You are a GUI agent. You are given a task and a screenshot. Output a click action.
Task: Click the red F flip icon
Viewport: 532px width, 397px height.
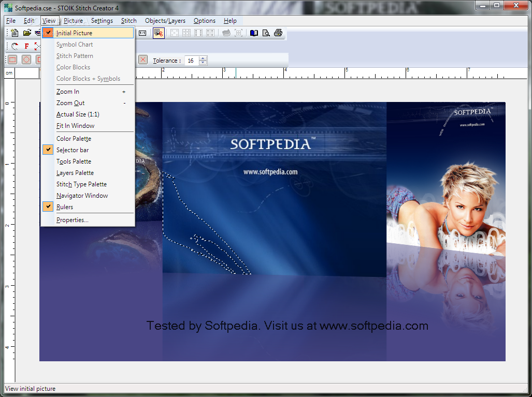pyautogui.click(x=26, y=46)
